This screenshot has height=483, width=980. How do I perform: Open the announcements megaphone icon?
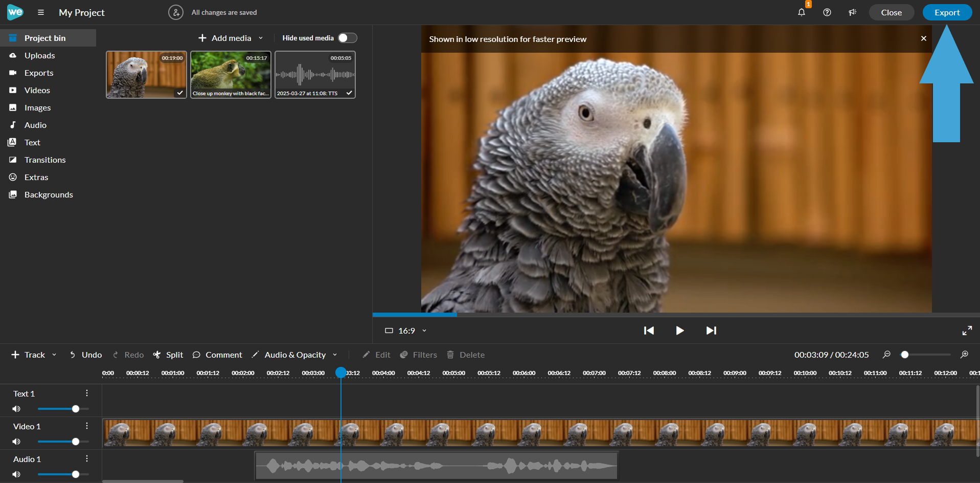(x=852, y=12)
